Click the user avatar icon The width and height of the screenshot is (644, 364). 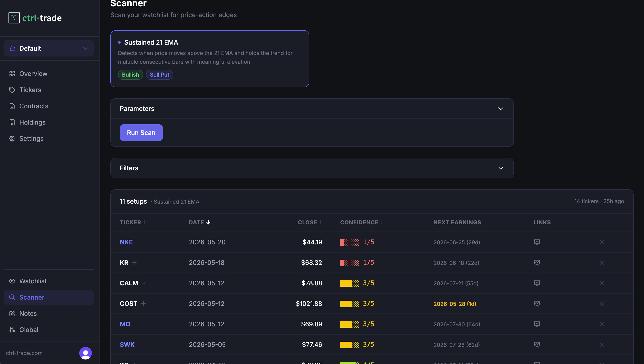coord(86,353)
